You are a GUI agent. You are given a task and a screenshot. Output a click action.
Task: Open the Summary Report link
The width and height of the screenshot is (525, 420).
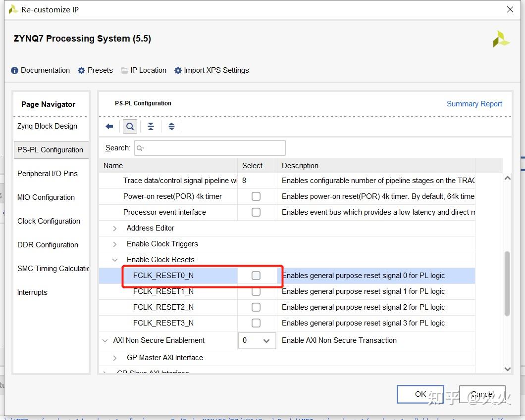point(474,104)
